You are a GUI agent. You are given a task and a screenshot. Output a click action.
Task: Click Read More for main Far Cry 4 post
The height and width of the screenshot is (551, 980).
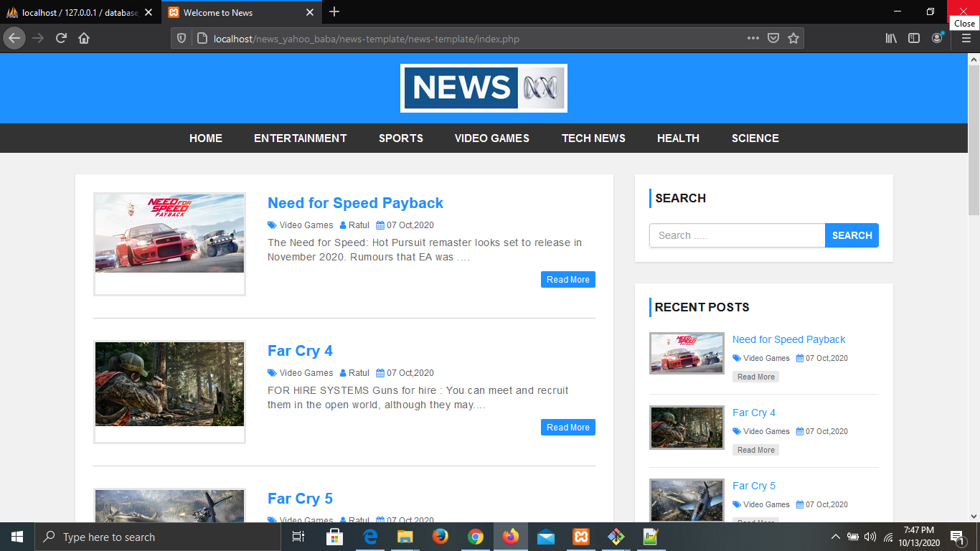coord(568,428)
